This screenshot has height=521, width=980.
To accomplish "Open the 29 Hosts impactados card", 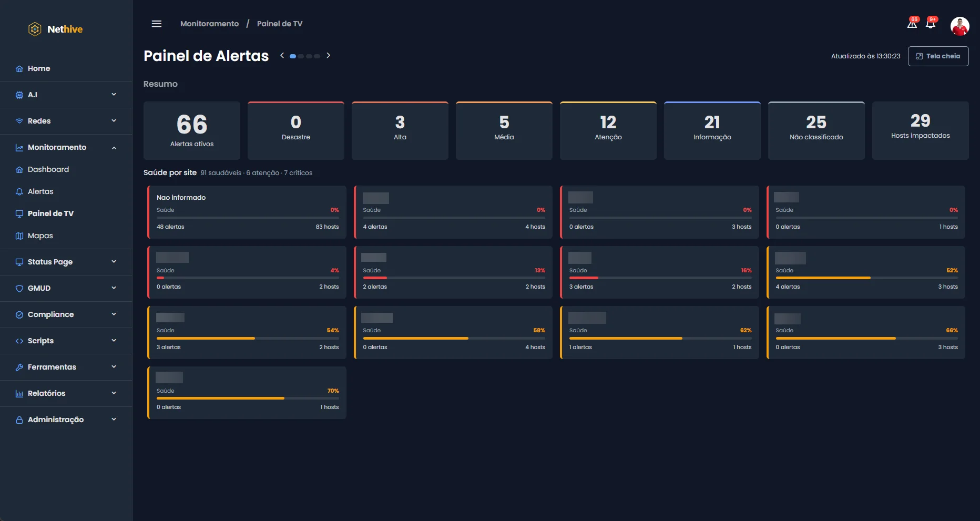I will tap(921, 130).
